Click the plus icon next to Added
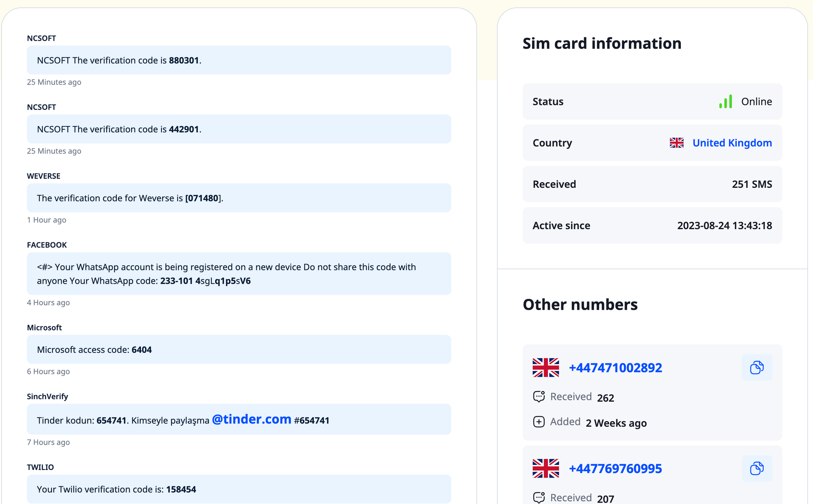 (539, 422)
